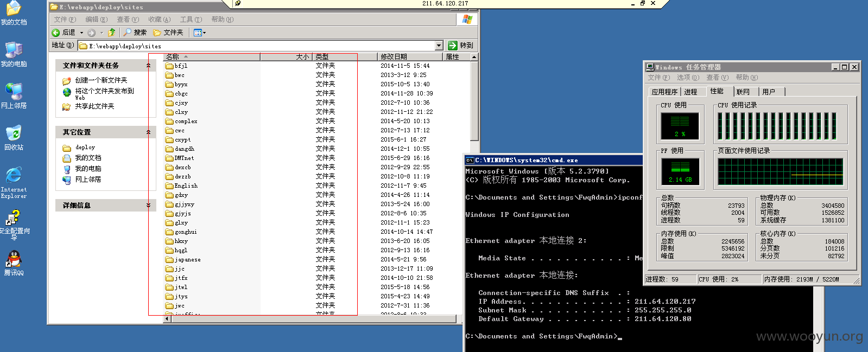Launch Internet Explorer desktop icon
The width and height of the screenshot is (868, 352).
tap(14, 183)
